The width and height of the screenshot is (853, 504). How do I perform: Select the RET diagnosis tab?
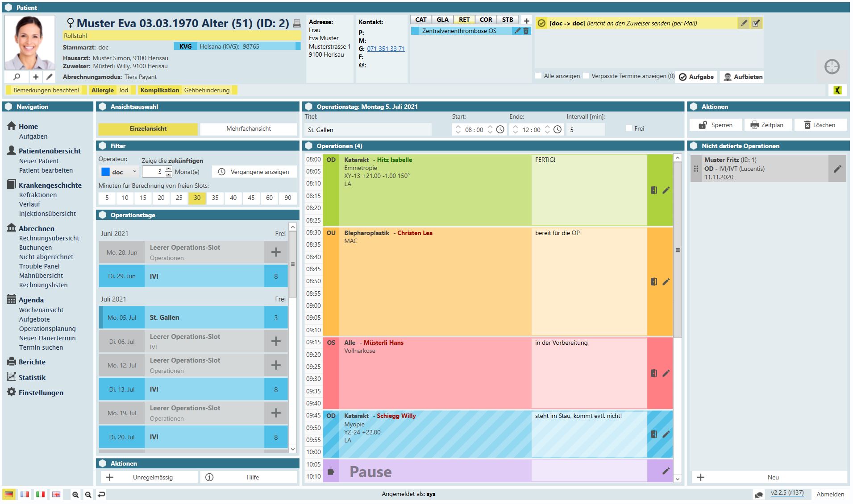(464, 20)
